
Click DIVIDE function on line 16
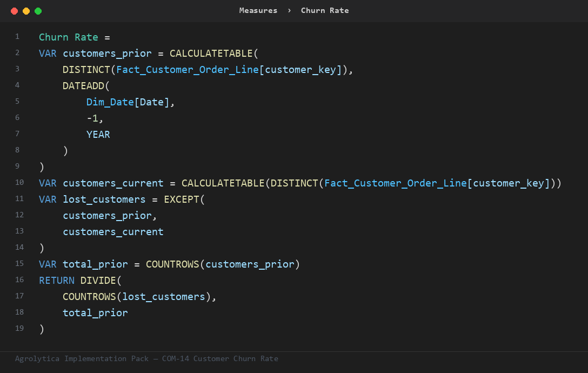point(98,281)
